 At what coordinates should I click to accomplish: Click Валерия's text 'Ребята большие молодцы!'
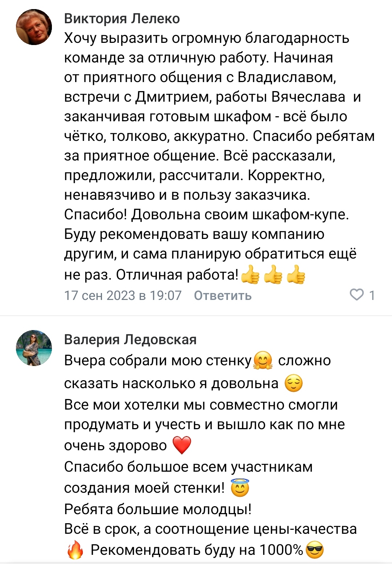pos(158,509)
